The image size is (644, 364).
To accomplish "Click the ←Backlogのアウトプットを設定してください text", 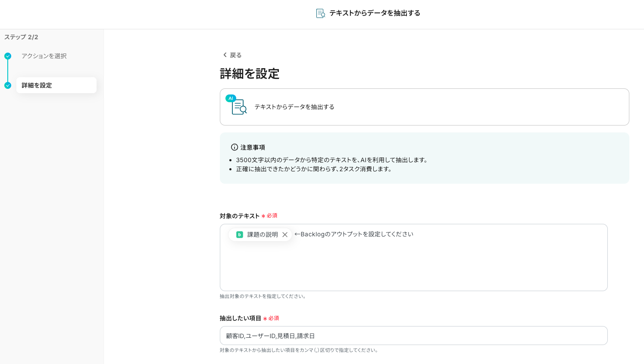I will 354,234.
